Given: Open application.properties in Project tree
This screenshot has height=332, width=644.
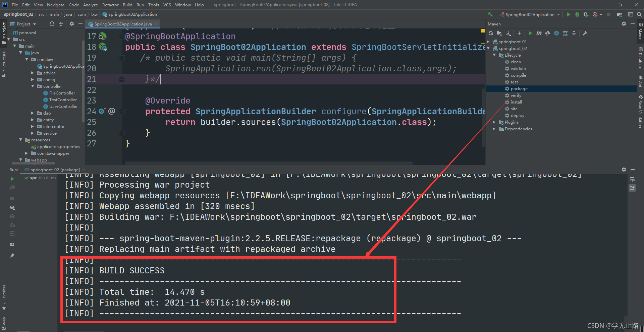Looking at the screenshot, I should tap(58, 147).
